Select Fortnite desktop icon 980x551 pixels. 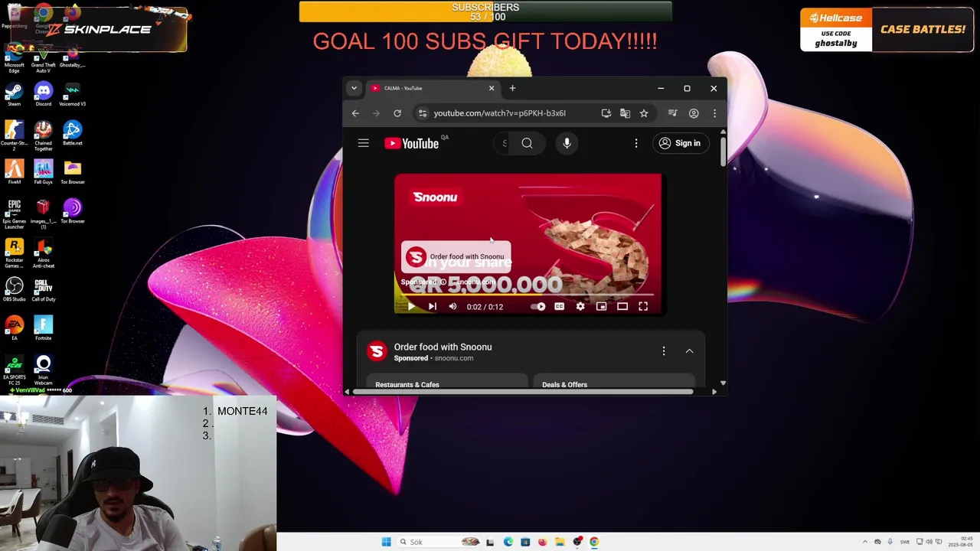click(x=43, y=328)
